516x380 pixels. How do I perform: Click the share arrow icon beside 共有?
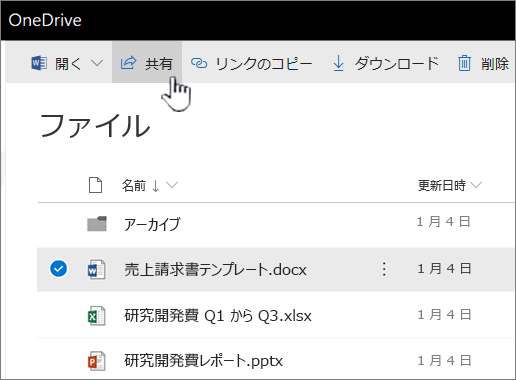pyautogui.click(x=128, y=63)
